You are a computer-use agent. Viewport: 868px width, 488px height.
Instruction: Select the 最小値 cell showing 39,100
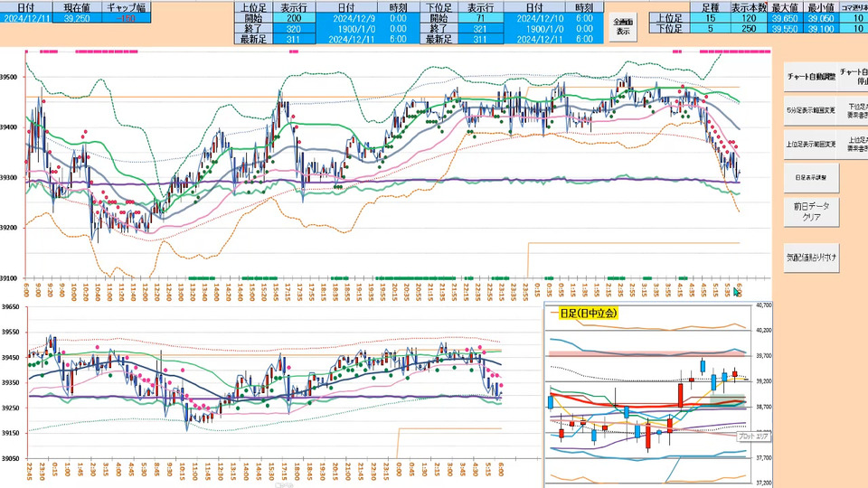(821, 28)
